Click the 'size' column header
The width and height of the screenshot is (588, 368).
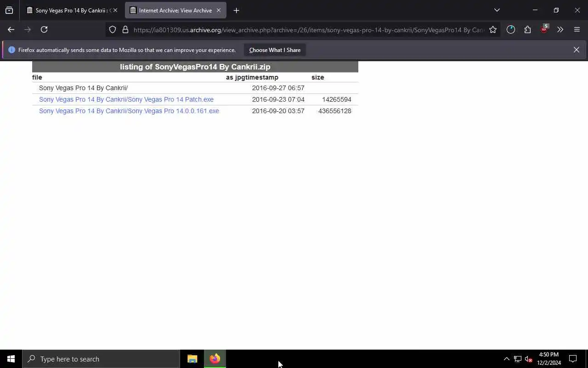coord(318,77)
